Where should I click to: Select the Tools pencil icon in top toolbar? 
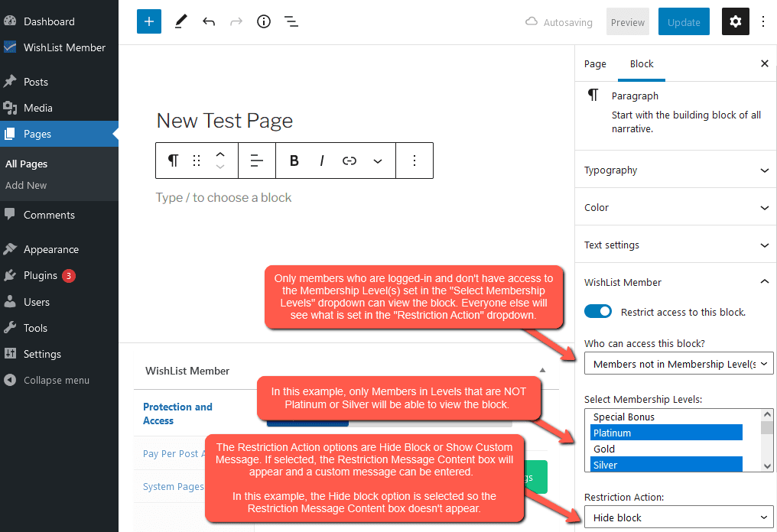point(181,21)
